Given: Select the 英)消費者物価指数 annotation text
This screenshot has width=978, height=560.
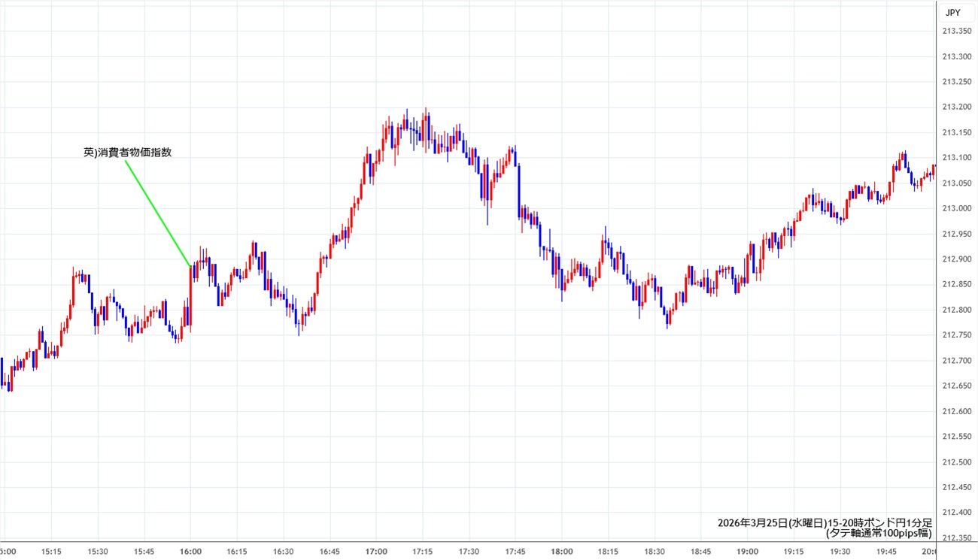Looking at the screenshot, I should (x=127, y=152).
